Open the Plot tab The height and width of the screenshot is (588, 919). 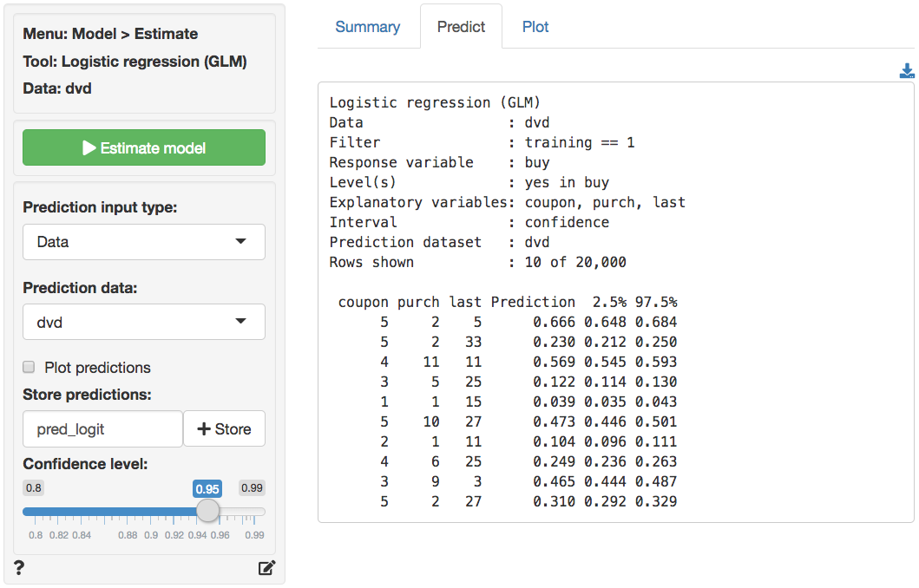tap(535, 27)
